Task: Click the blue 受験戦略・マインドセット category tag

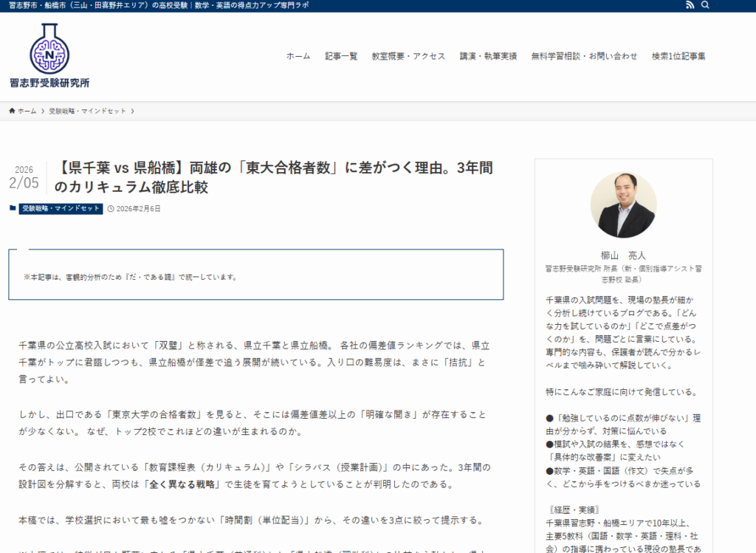Action: point(61,209)
